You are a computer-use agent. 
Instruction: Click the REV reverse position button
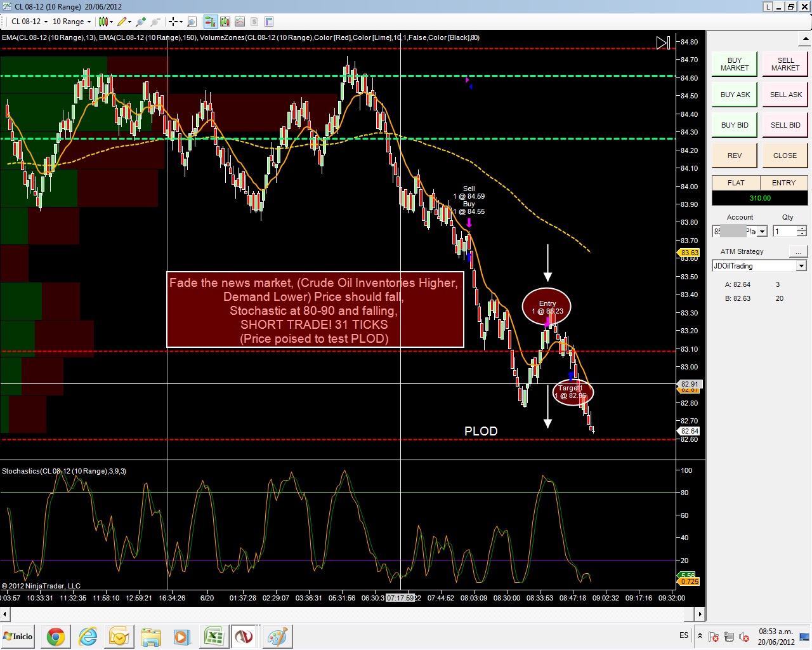(x=735, y=156)
